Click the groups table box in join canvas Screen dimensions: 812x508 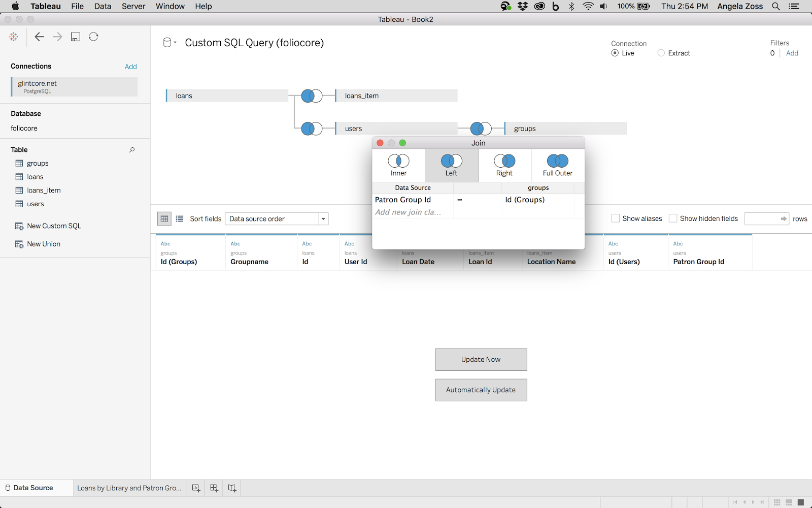565,129
